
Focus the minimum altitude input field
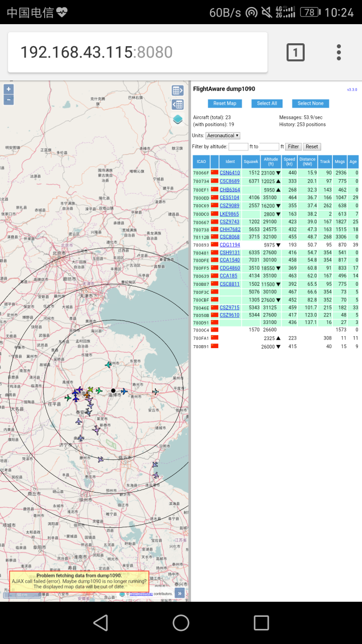pyautogui.click(x=238, y=147)
